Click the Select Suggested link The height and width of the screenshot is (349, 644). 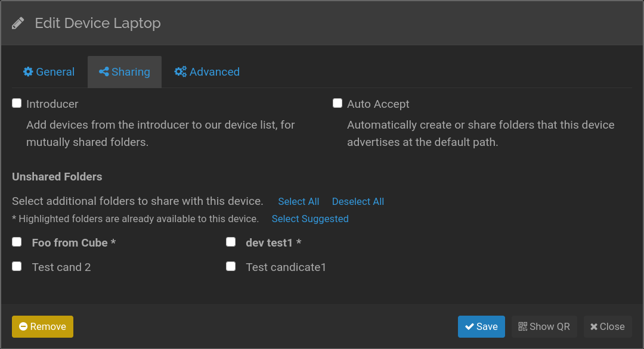[x=310, y=219]
